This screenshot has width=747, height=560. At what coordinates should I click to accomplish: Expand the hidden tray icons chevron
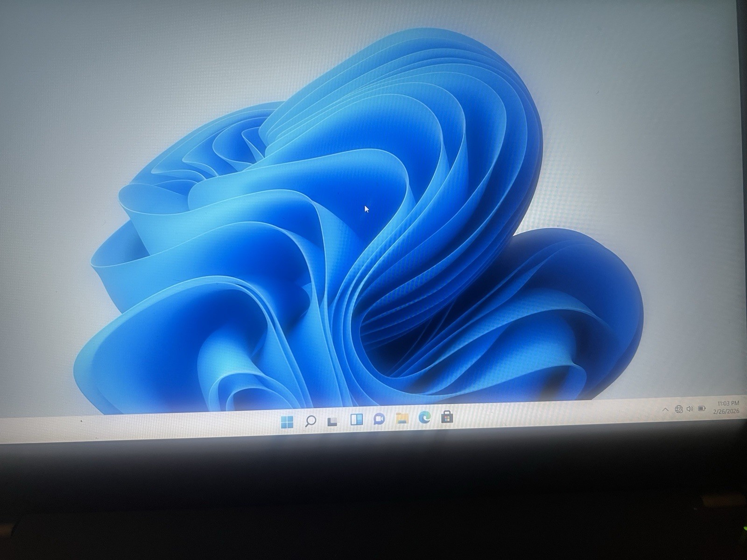coord(665,410)
